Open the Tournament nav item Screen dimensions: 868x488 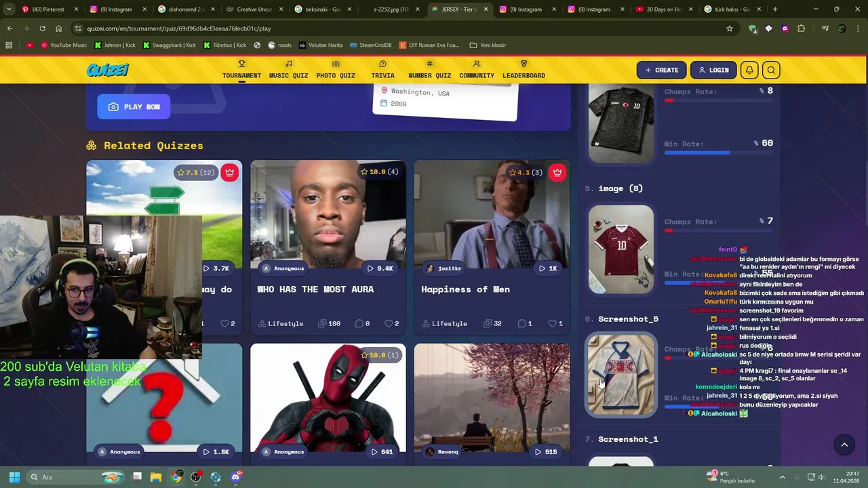pos(241,70)
